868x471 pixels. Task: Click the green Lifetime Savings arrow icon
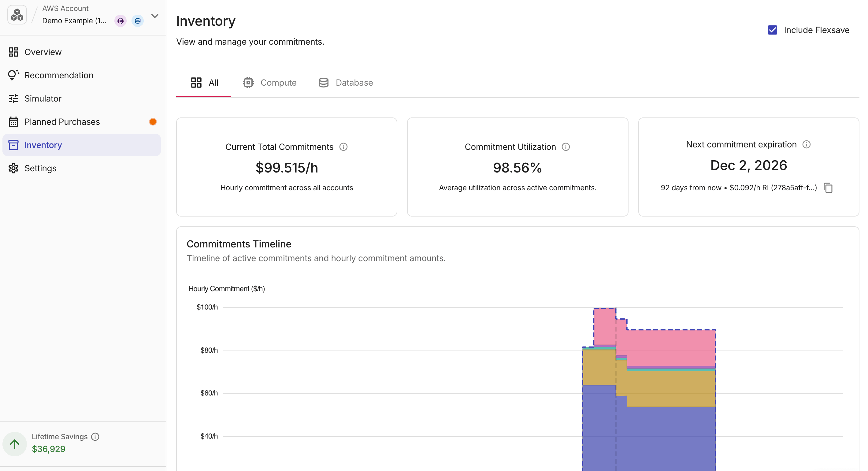pos(14,444)
